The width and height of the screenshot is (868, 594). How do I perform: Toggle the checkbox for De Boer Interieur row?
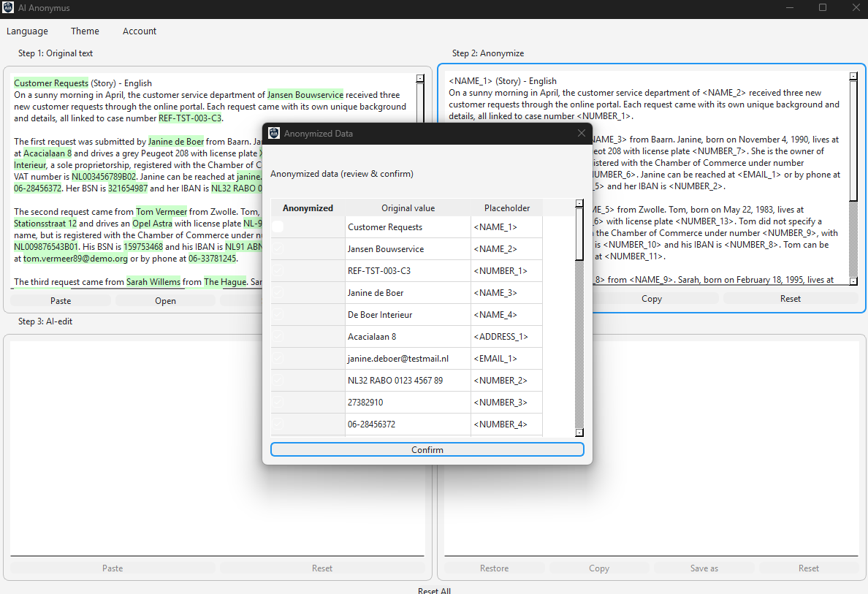tap(278, 314)
